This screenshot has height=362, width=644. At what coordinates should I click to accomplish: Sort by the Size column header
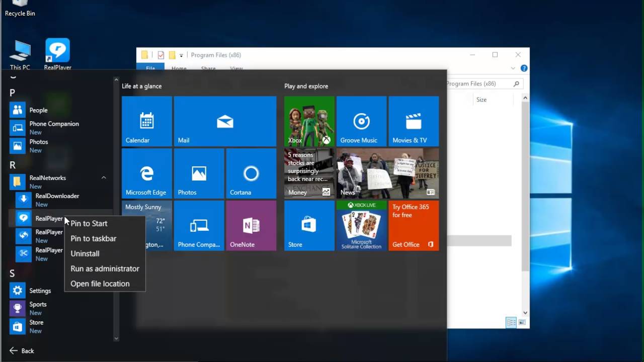click(481, 100)
